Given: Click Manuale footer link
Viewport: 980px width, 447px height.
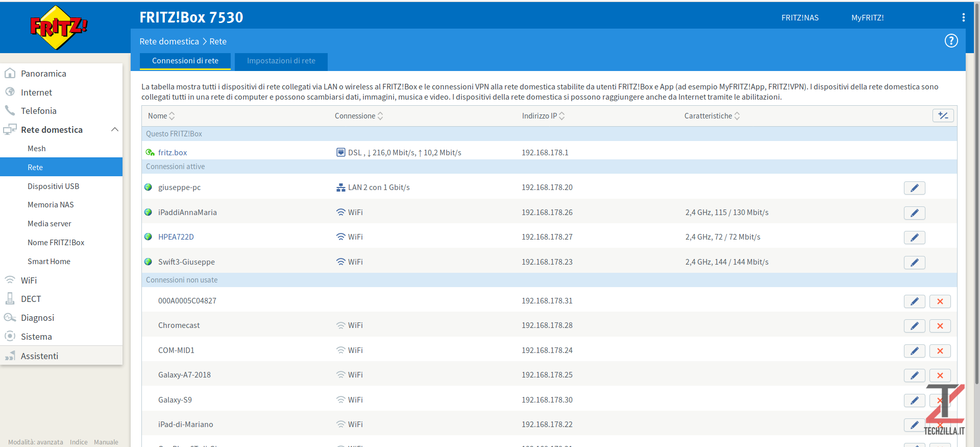Looking at the screenshot, I should (106, 442).
